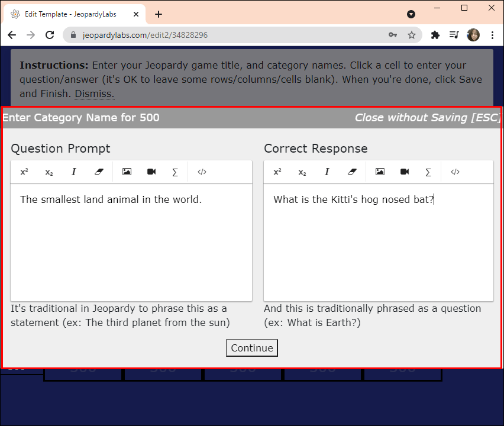504x426 pixels.
Task: Go back in browser
Action: tap(12, 35)
